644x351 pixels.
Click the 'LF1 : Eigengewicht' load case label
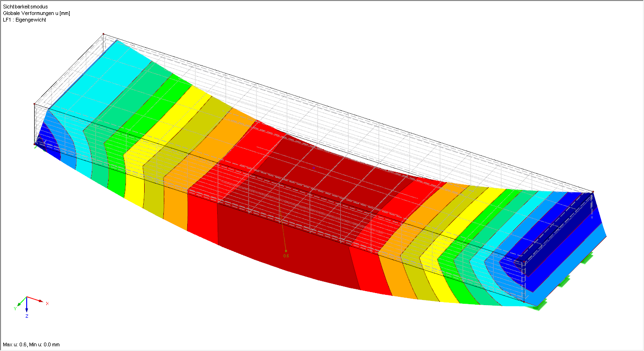[x=24, y=20]
